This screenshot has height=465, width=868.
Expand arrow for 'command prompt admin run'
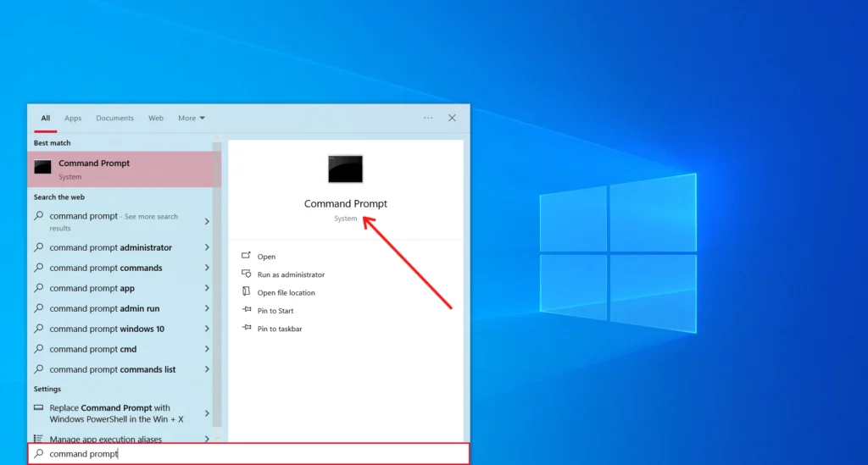tap(207, 308)
